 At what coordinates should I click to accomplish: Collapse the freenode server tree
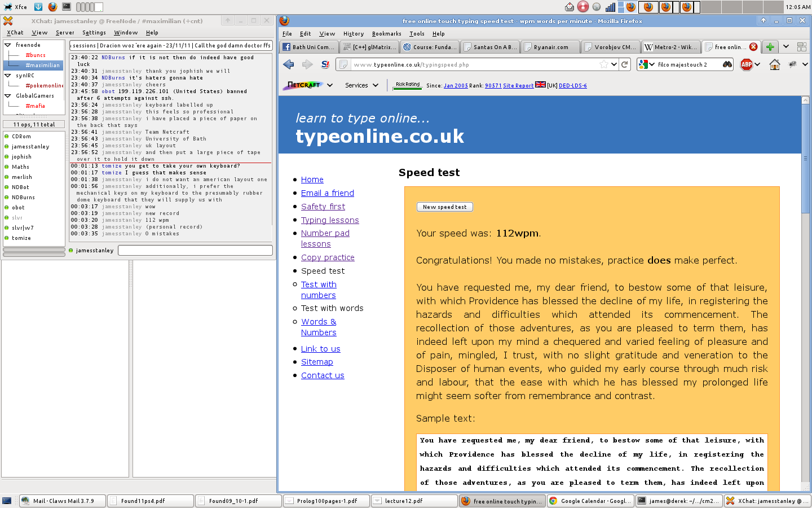click(8, 45)
